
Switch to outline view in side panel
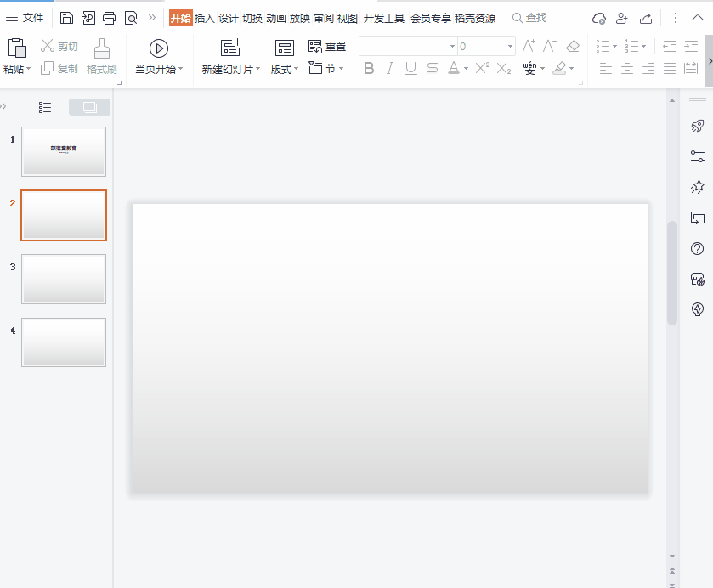45,107
